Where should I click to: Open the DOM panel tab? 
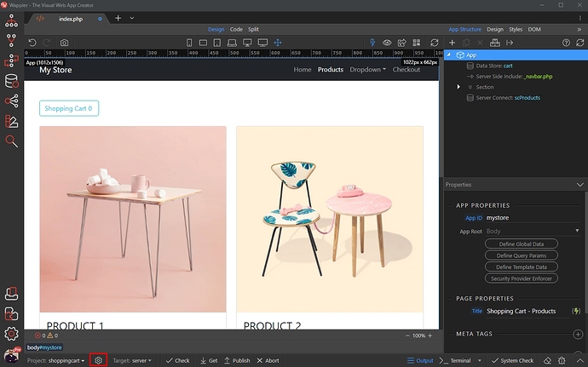pos(534,29)
